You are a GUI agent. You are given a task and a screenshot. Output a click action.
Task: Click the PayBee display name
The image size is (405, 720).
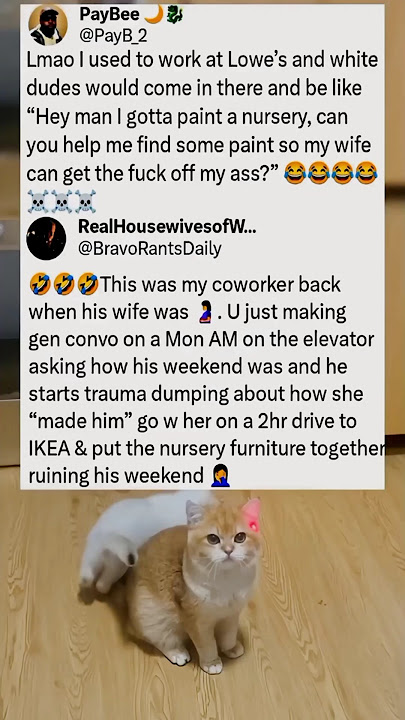pos(110,15)
